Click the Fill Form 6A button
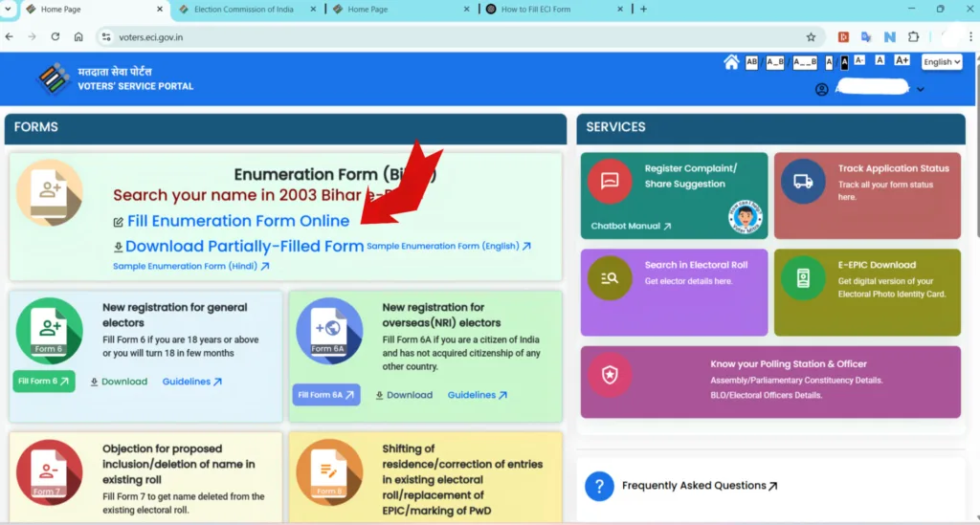 [x=326, y=395]
